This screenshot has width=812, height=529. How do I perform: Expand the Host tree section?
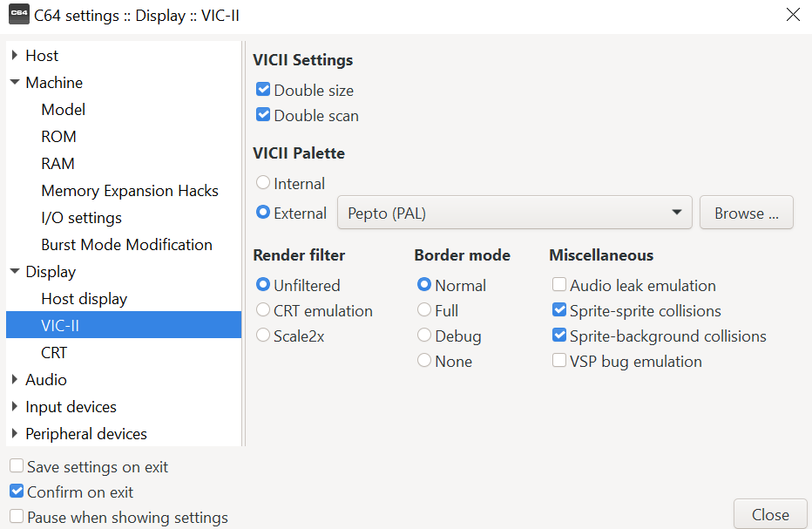click(x=15, y=56)
